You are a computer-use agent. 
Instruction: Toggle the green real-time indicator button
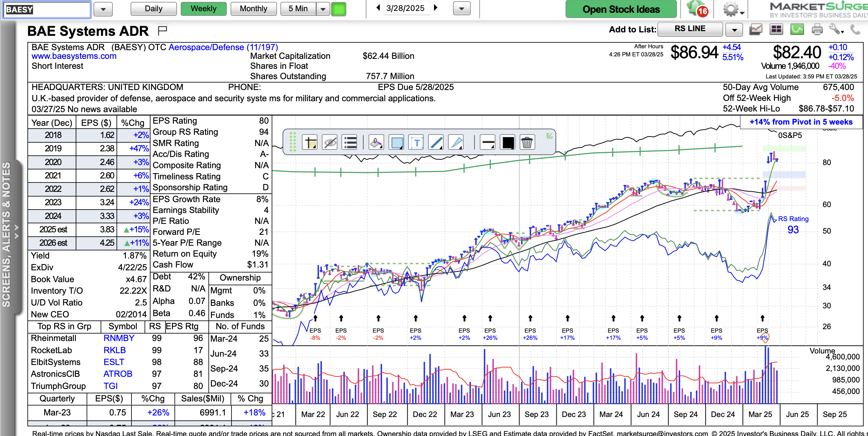click(x=338, y=9)
